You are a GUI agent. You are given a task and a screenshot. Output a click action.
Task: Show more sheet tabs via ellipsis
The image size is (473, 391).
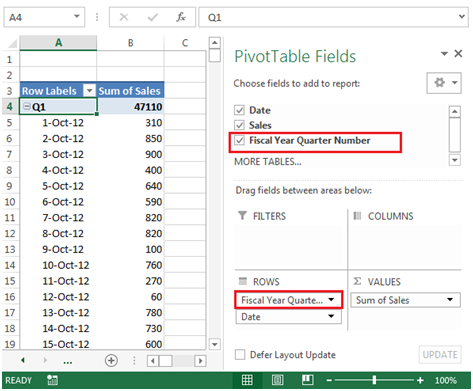[x=68, y=362]
